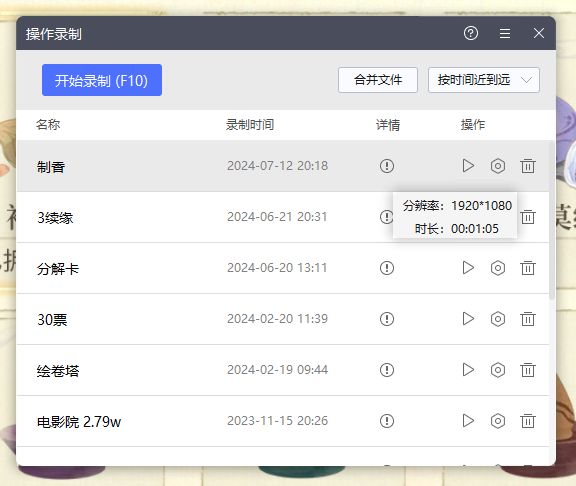Close the 操作录制 window

click(x=539, y=33)
